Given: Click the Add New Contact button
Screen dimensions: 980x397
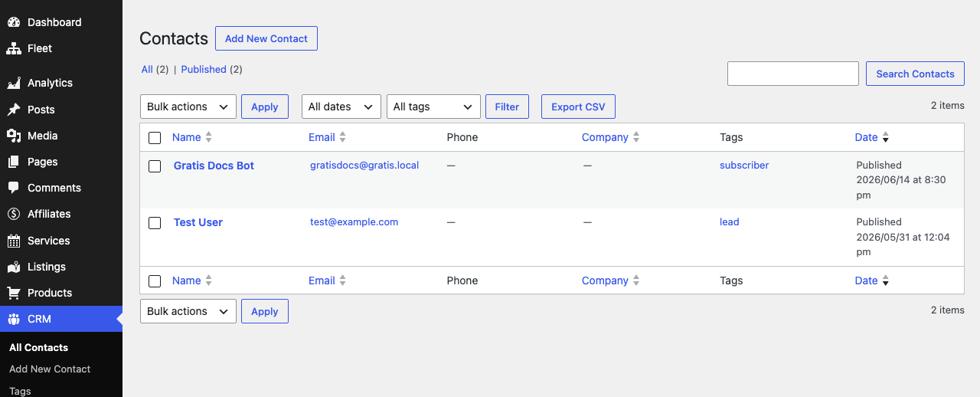Looking at the screenshot, I should (266, 38).
